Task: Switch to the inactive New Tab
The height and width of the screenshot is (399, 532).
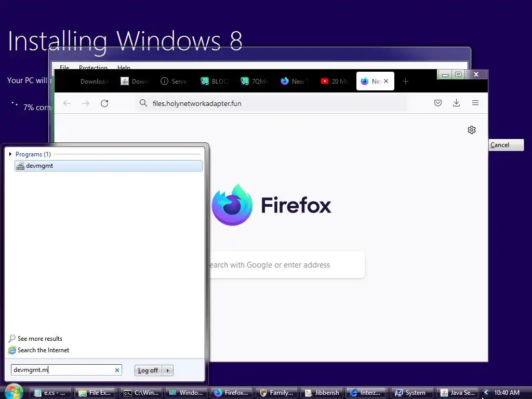Action: [295, 82]
